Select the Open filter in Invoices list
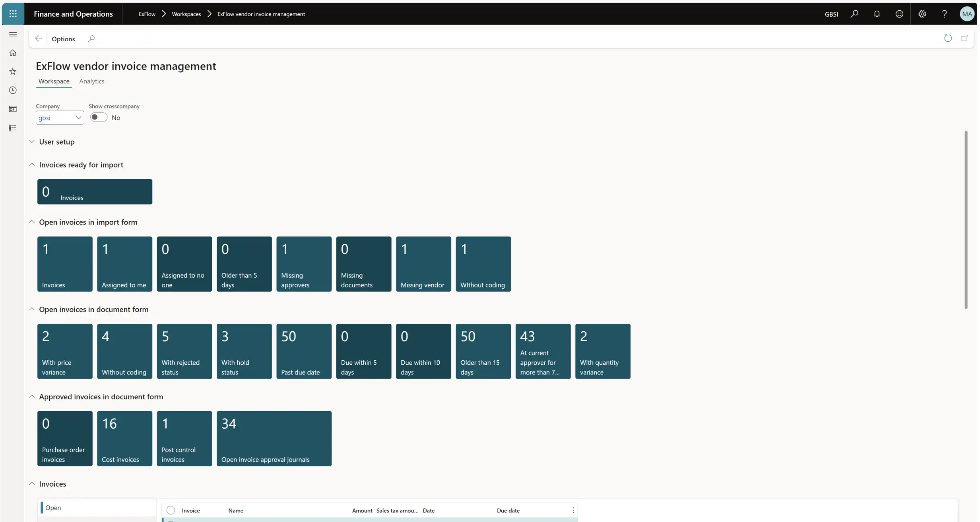980x522 pixels. (97, 508)
